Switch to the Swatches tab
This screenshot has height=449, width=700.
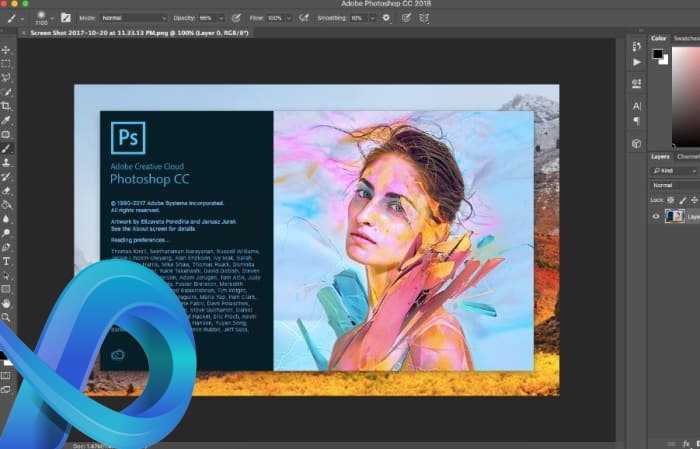coord(686,38)
